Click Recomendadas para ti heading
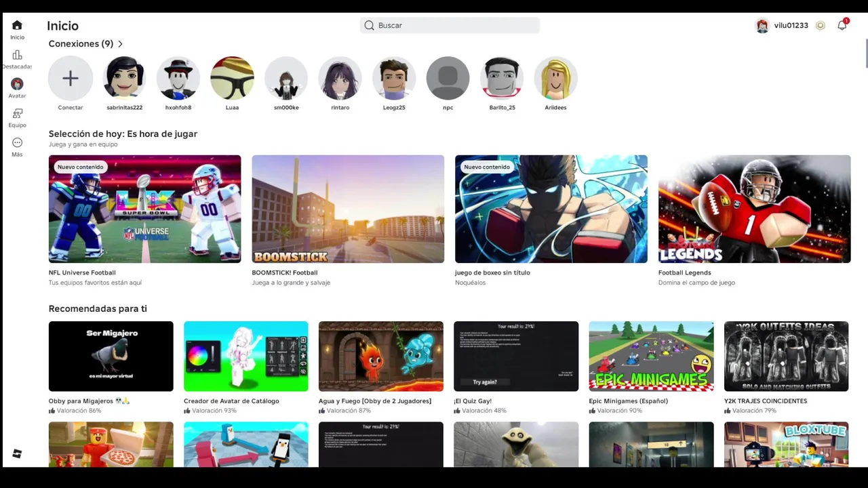Viewport: 868px width, 488px height. coord(98,308)
